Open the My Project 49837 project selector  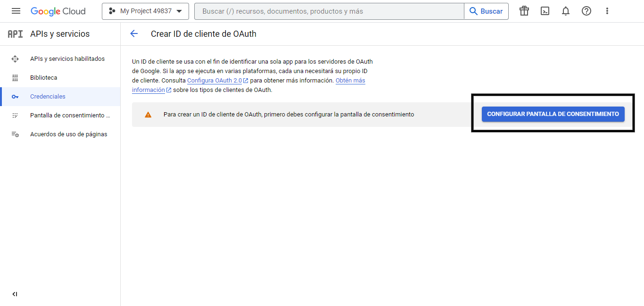pyautogui.click(x=145, y=11)
